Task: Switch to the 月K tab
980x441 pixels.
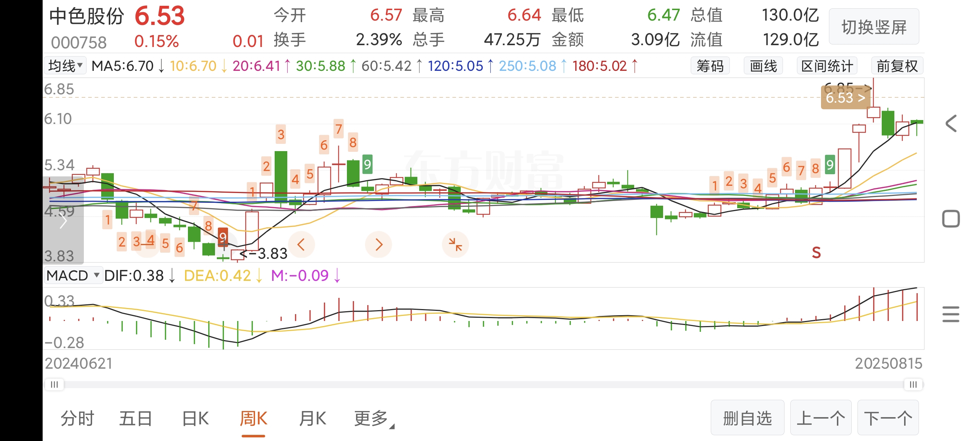Action: coord(312,419)
